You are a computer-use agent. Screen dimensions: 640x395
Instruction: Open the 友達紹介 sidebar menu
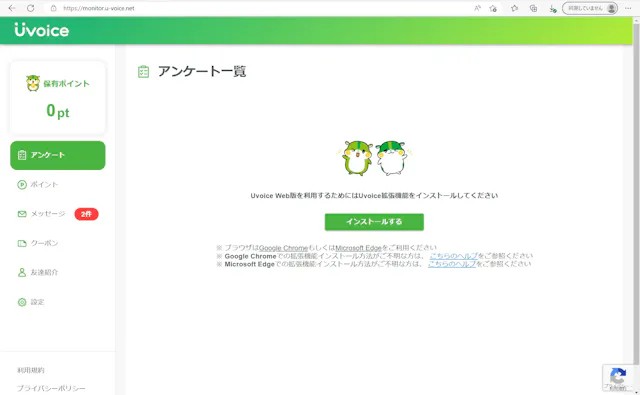[44, 273]
